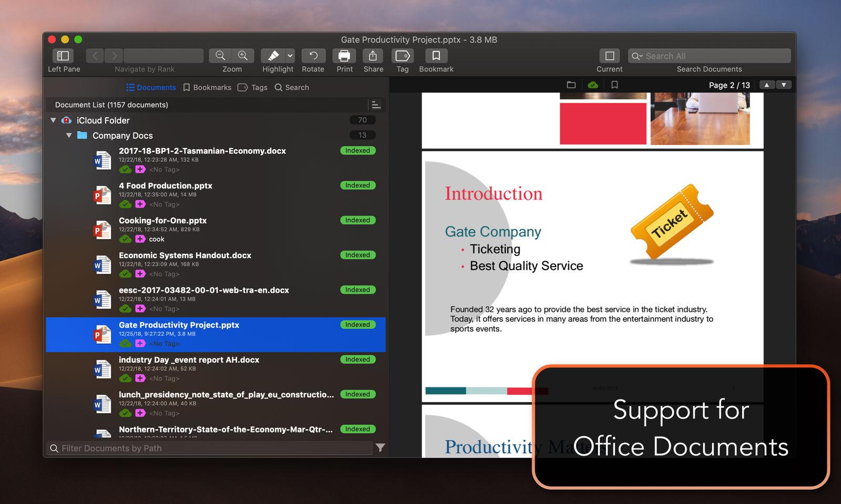Open industry Day _event report AH.docx
The height and width of the screenshot is (504, 841).
pos(216,368)
